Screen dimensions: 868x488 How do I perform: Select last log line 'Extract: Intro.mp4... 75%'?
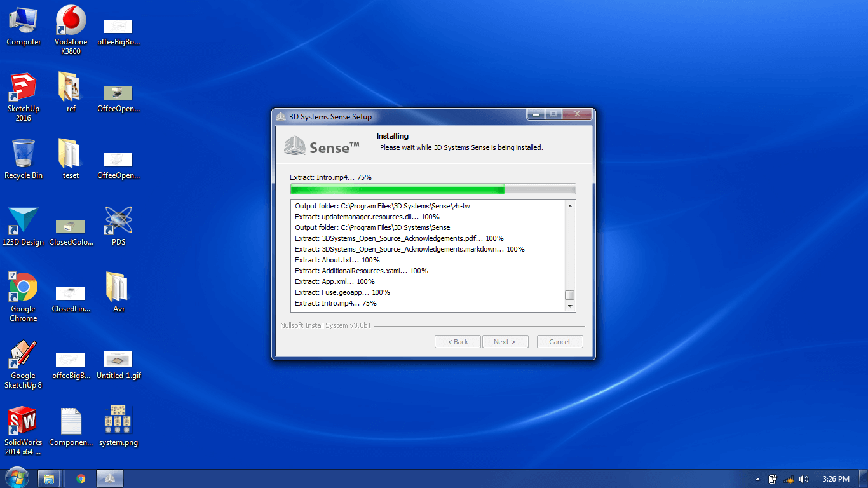[336, 303]
